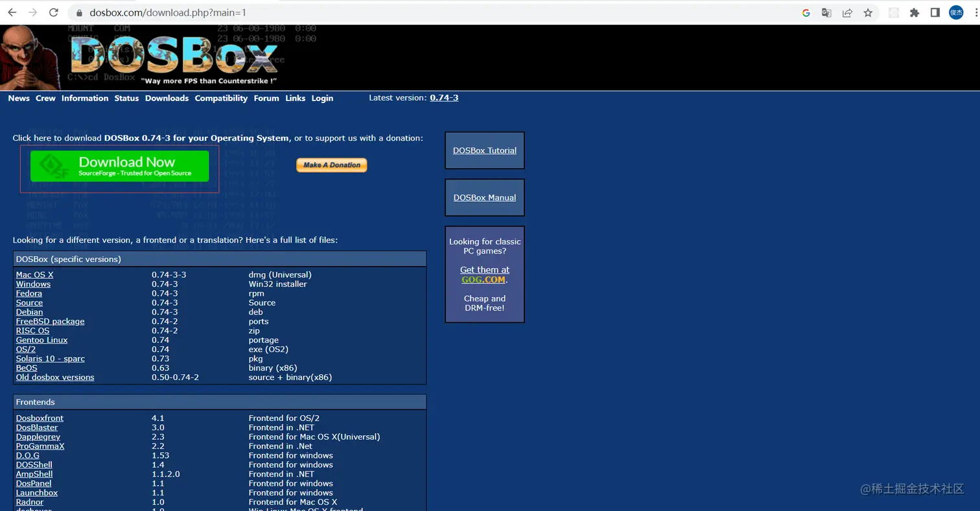Open the latest version 0.74-3 link
Image resolution: width=980 pixels, height=511 pixels.
click(x=444, y=98)
